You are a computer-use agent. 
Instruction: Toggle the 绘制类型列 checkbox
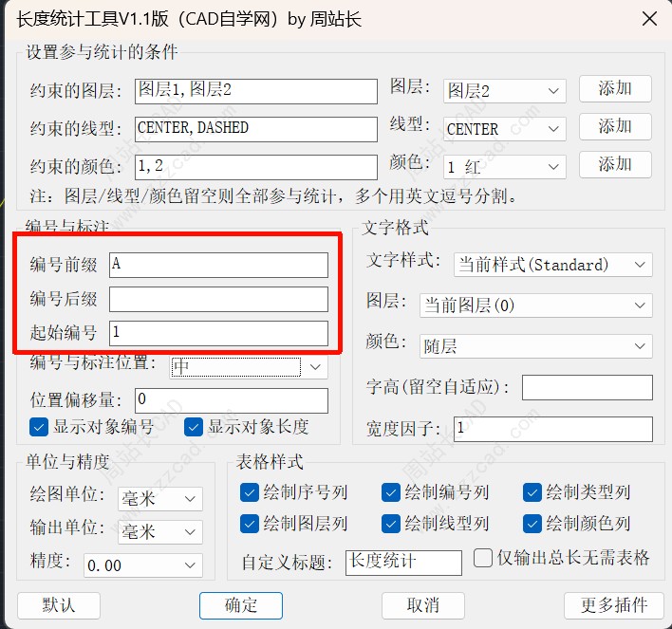click(x=532, y=492)
